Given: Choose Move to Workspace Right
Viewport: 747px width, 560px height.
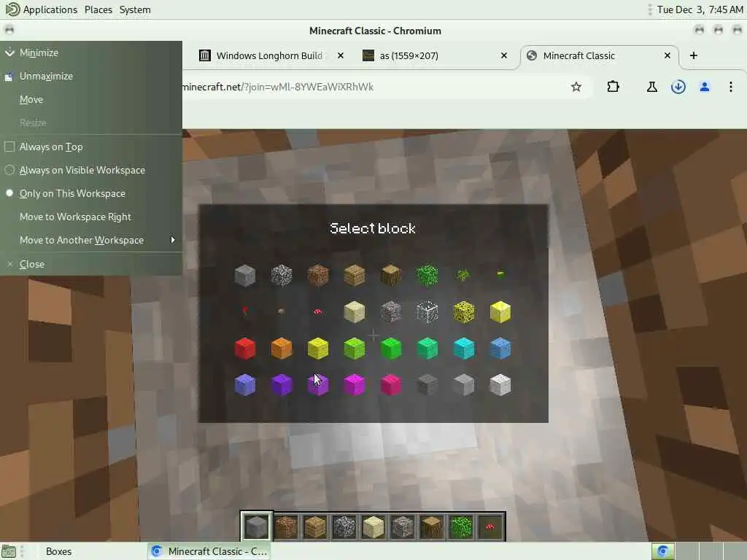Looking at the screenshot, I should click(x=91, y=217).
